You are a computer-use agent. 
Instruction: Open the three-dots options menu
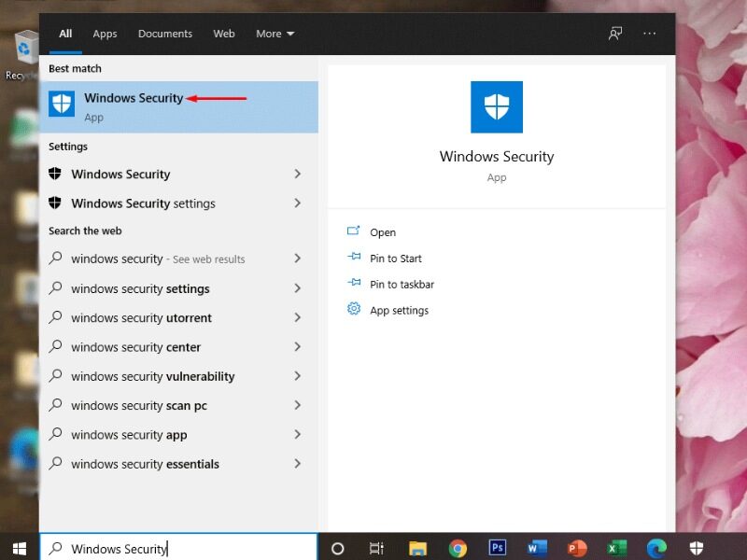coord(650,34)
